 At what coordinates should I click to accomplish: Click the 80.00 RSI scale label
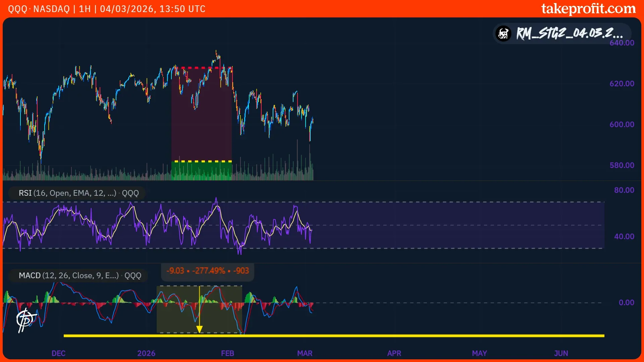[x=624, y=190]
